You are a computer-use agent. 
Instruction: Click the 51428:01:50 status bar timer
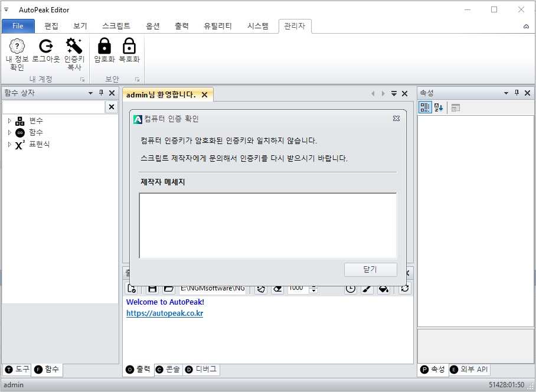coord(506,385)
